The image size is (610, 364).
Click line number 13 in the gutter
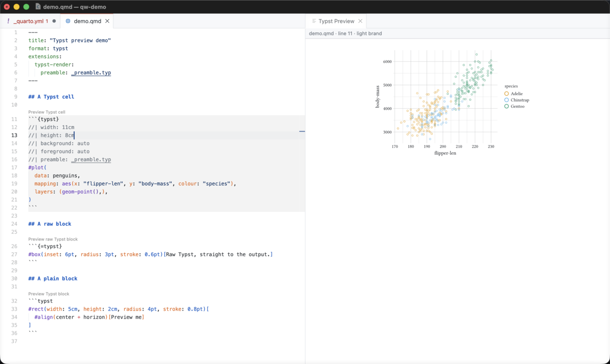coord(14,135)
